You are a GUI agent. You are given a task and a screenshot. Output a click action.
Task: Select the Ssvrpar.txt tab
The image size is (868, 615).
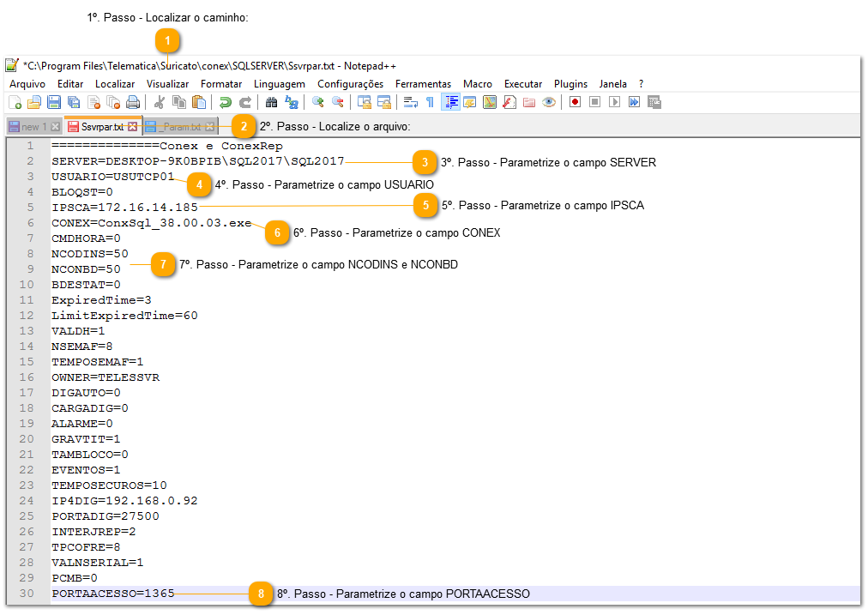102,127
